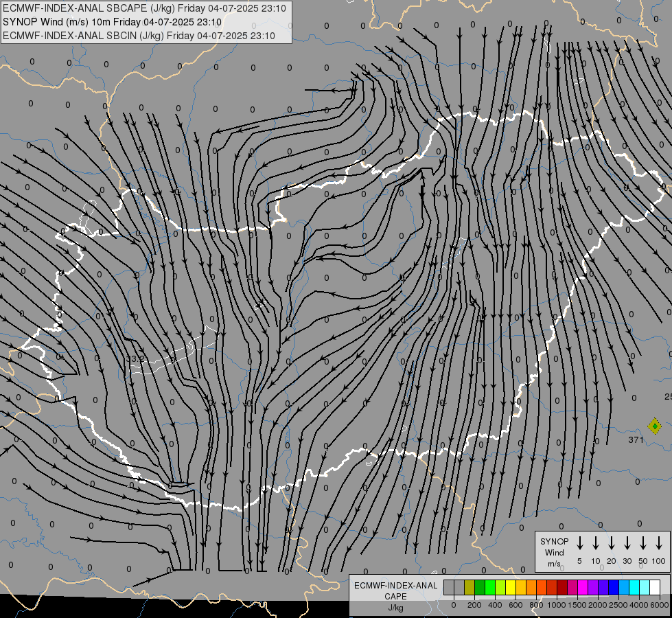Viewport: 672px width, 618px height.
Task: Click the 'SYNOP' label in wind legend
Action: point(554,541)
